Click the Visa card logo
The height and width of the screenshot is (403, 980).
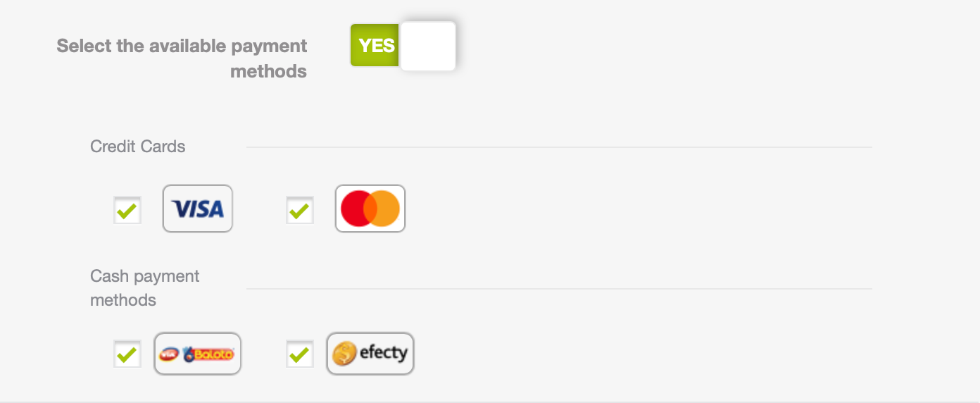click(x=198, y=209)
